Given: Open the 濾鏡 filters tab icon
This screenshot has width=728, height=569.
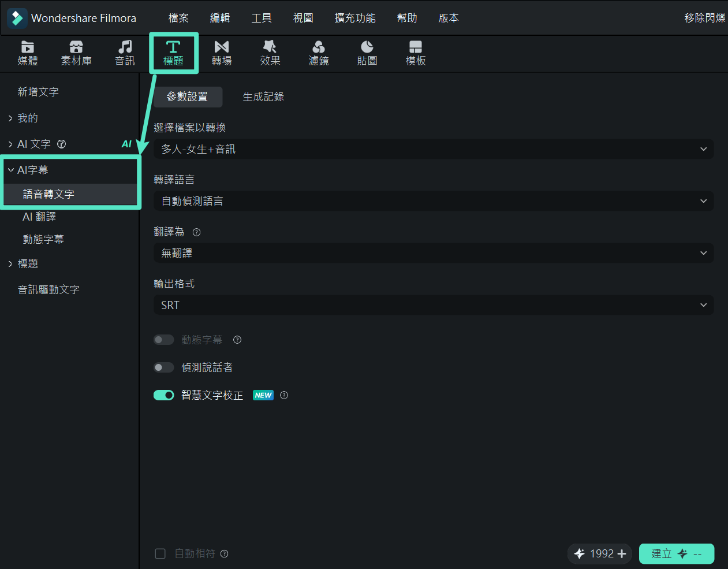Looking at the screenshot, I should tap(319, 47).
